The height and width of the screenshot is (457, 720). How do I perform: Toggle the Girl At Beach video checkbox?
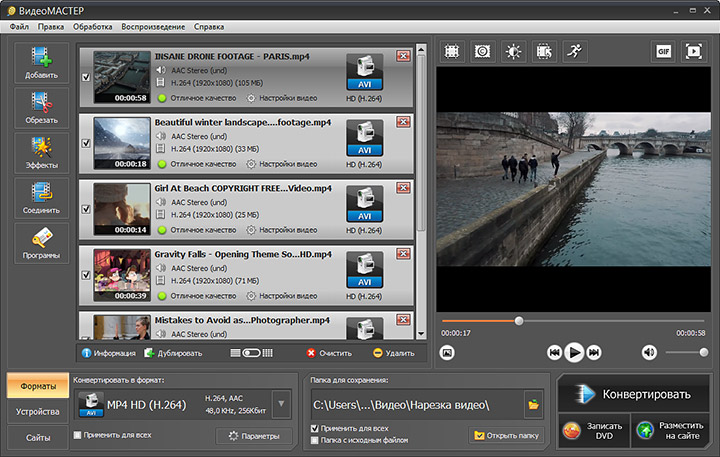[x=85, y=209]
